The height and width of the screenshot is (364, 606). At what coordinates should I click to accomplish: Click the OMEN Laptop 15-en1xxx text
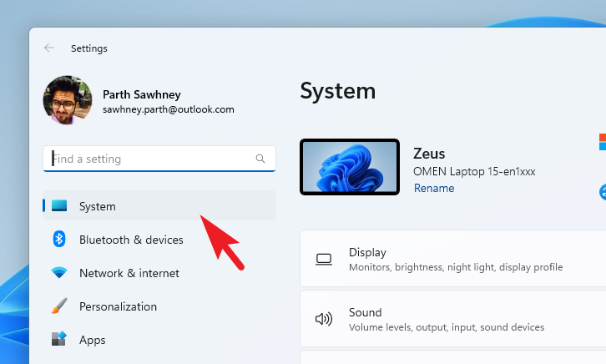coord(474,171)
